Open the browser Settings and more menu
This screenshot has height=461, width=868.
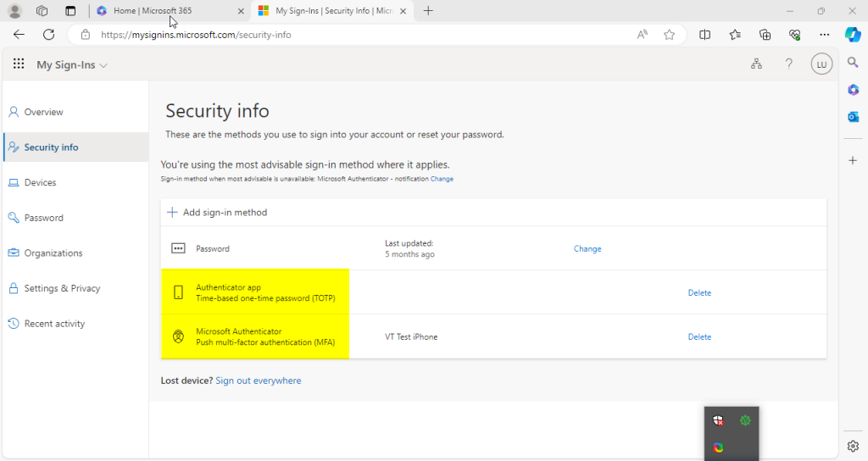824,35
